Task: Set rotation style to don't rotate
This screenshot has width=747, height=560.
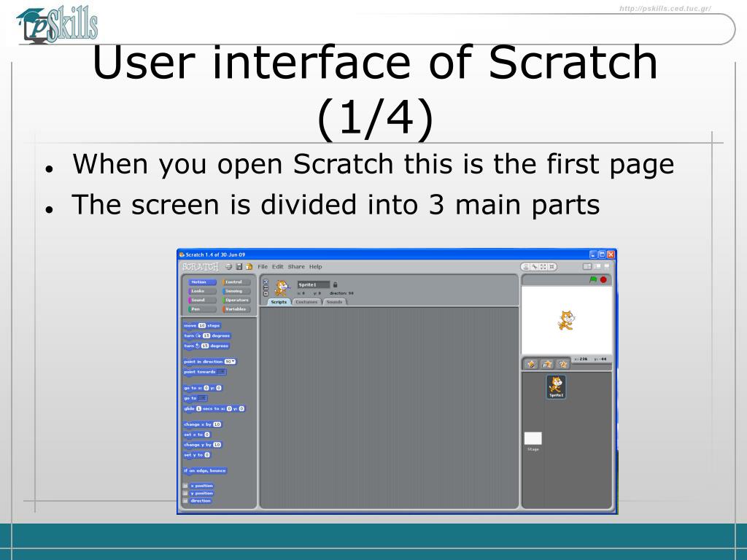Action: pyautogui.click(x=266, y=294)
